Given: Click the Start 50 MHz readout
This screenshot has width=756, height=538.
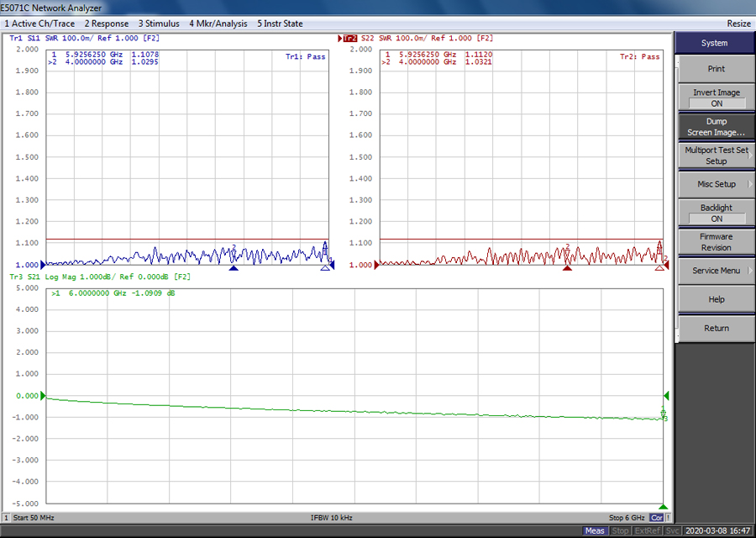Looking at the screenshot, I should tap(34, 518).
